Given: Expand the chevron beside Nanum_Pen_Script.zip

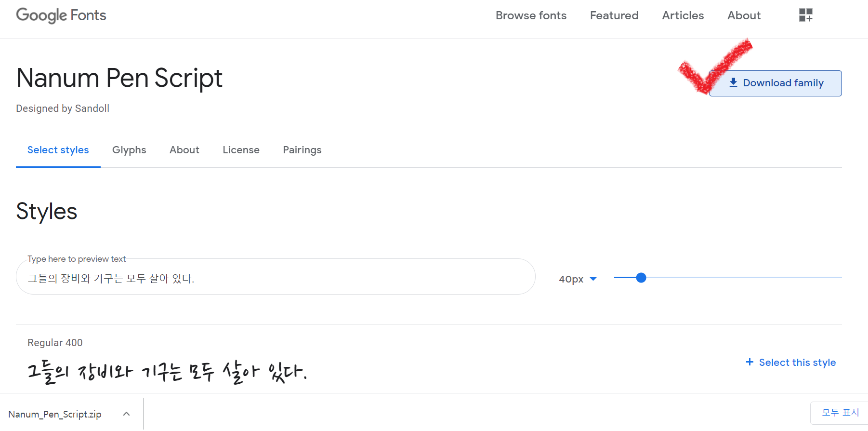Looking at the screenshot, I should pos(126,414).
